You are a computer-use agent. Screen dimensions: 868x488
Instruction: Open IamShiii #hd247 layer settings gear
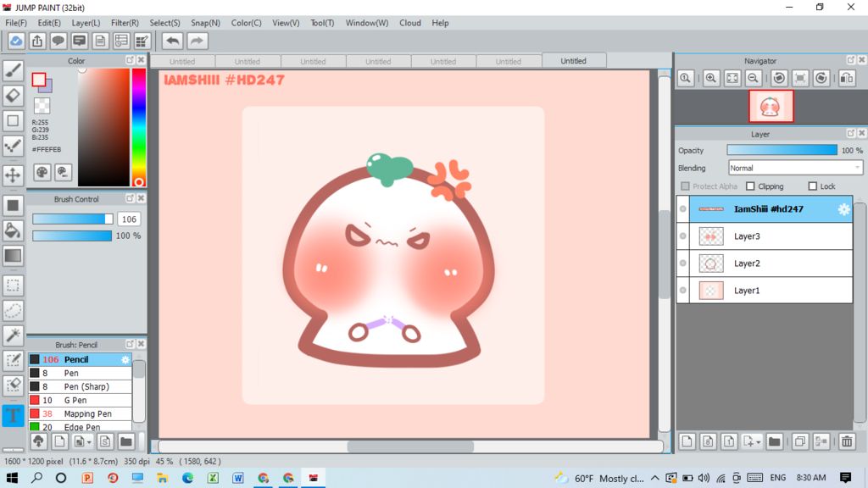point(843,209)
